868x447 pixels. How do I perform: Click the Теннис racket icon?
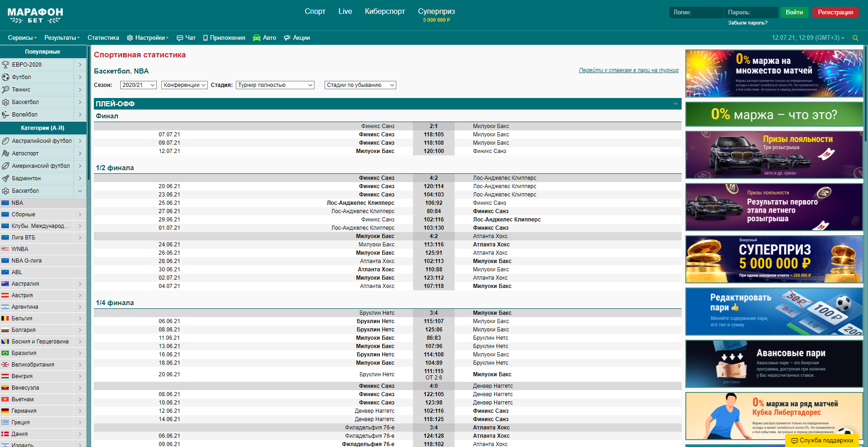pyautogui.click(x=6, y=90)
